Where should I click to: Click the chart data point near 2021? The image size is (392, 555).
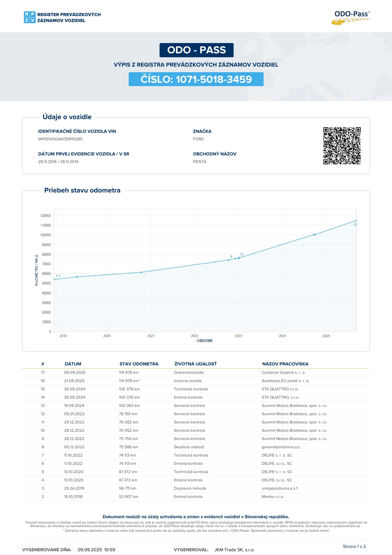(141, 272)
